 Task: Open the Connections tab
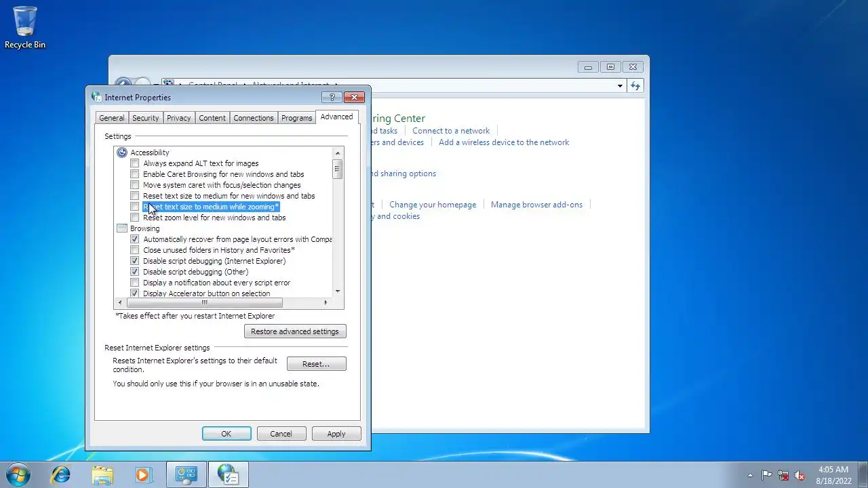[254, 118]
